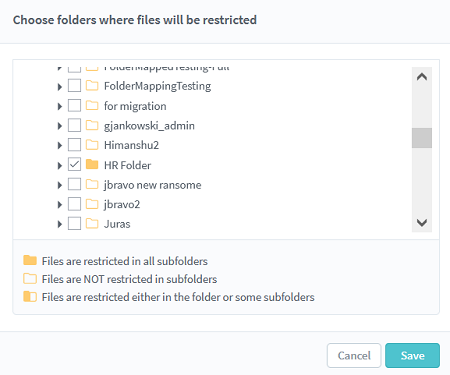Check the for migration checkbox
The image size is (450, 375).
point(74,105)
